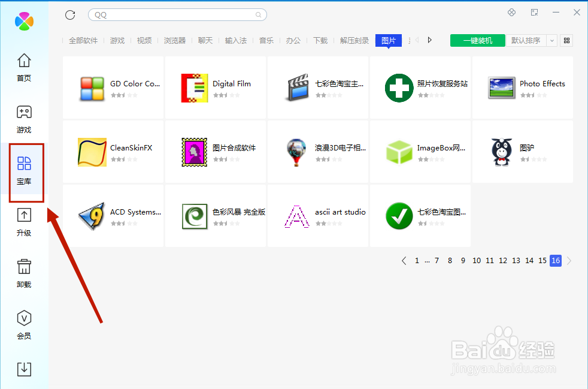Select the 聊天 category tab
The image size is (588, 389).
[x=205, y=41]
